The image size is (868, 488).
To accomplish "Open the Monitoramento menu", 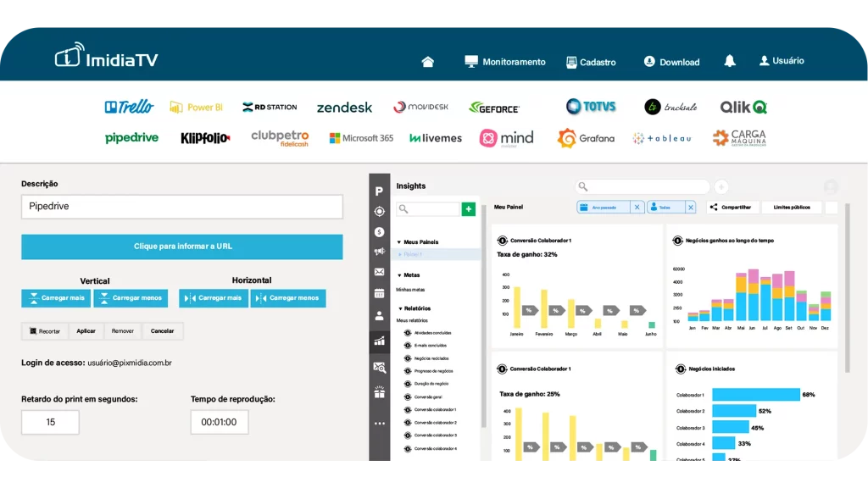I will click(x=505, y=61).
